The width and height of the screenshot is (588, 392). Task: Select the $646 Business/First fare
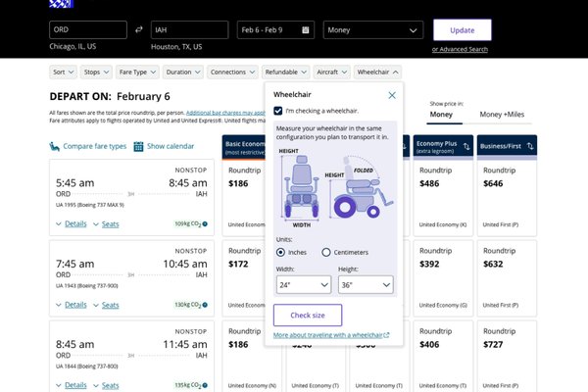point(507,198)
